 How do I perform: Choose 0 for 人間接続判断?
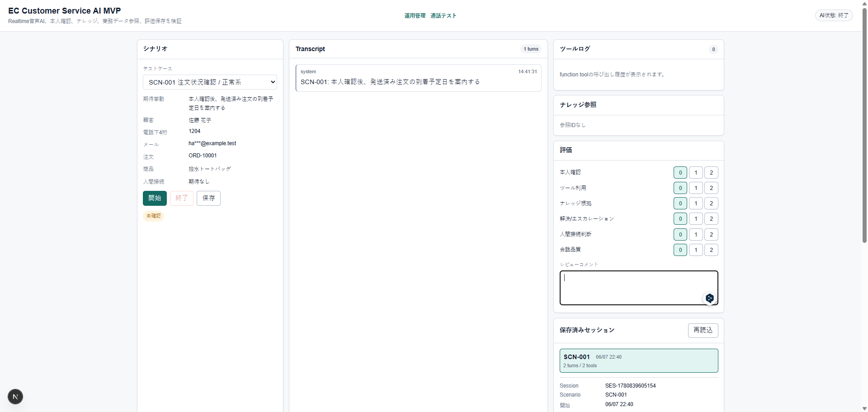[680, 234]
